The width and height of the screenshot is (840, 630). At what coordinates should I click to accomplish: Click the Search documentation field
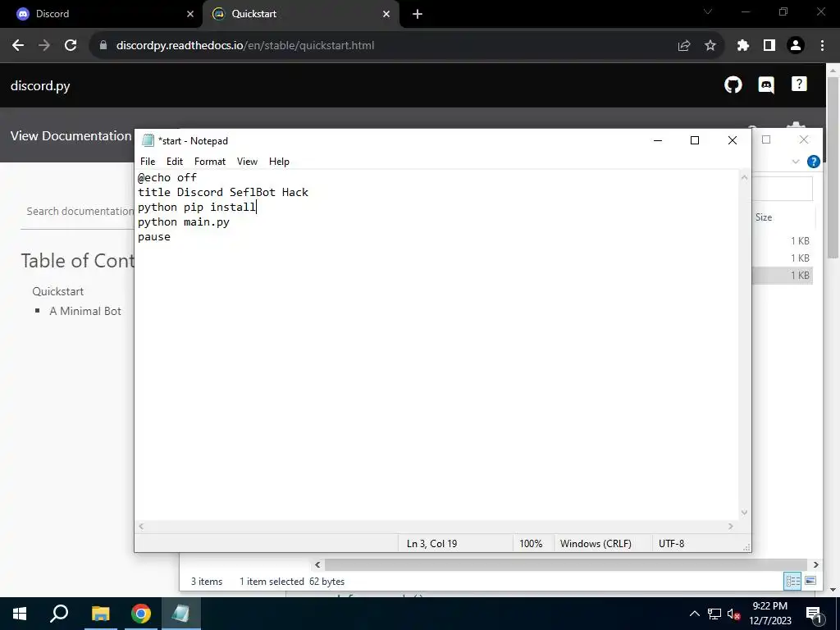[78, 211]
